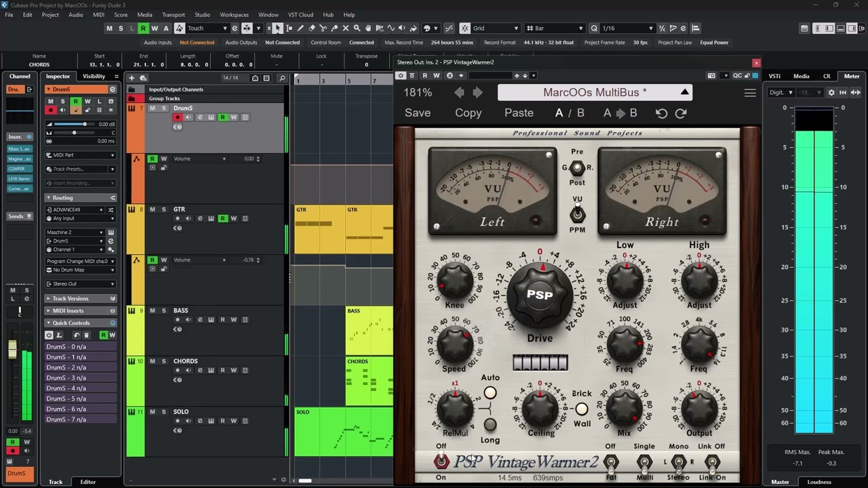Toggle Read automation on CHORDS track
The width and height of the screenshot is (868, 488).
pos(222,370)
